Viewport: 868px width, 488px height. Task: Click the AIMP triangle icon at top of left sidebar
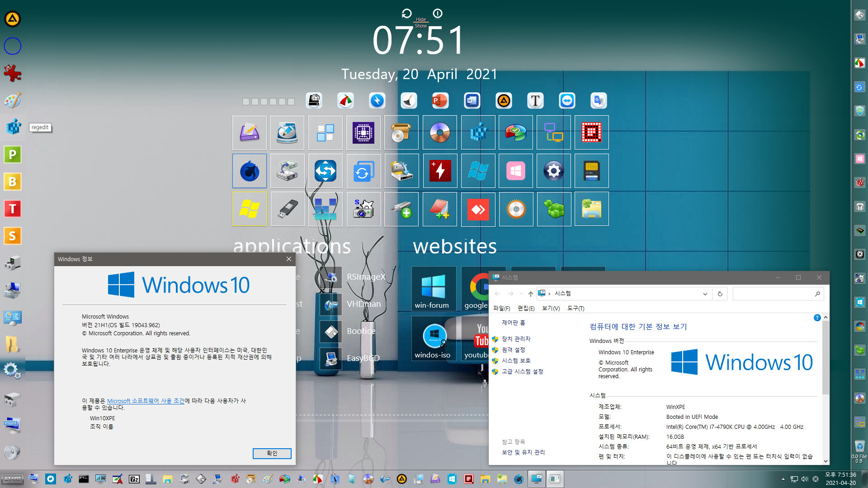pos(13,19)
